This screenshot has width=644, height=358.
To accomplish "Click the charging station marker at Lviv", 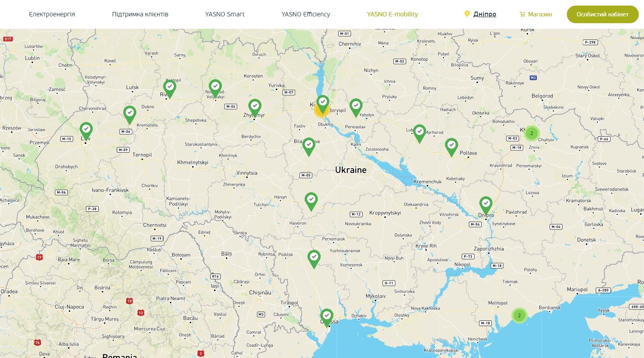I will point(86,130).
